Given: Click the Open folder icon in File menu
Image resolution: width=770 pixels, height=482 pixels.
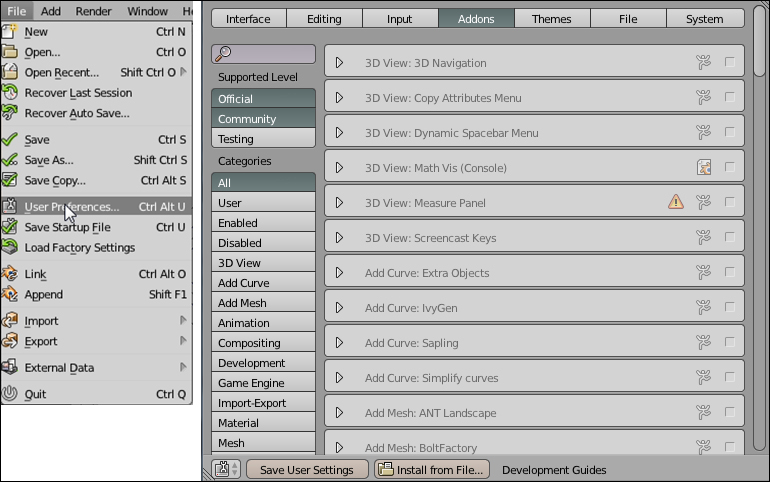Looking at the screenshot, I should [x=9, y=52].
